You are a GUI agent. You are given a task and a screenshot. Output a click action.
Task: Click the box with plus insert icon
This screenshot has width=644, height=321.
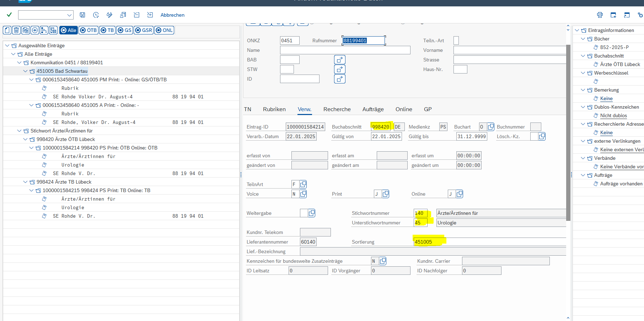point(150,15)
